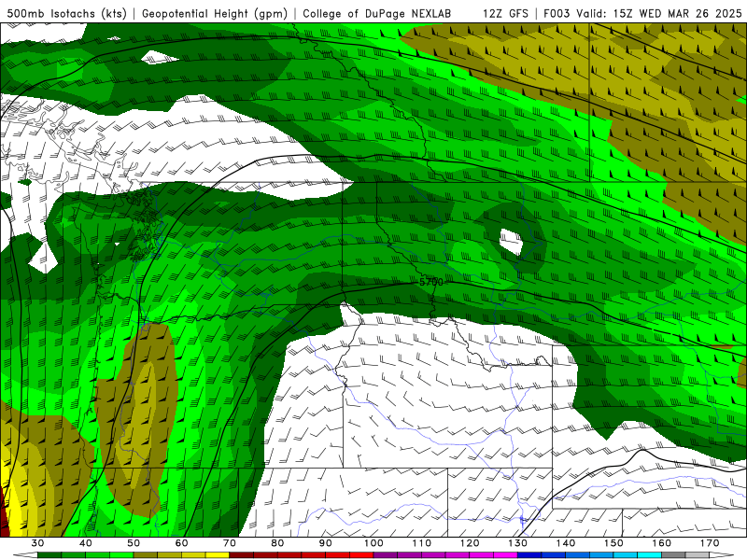
Task: Click the legend value '50'
Action: 134,543
